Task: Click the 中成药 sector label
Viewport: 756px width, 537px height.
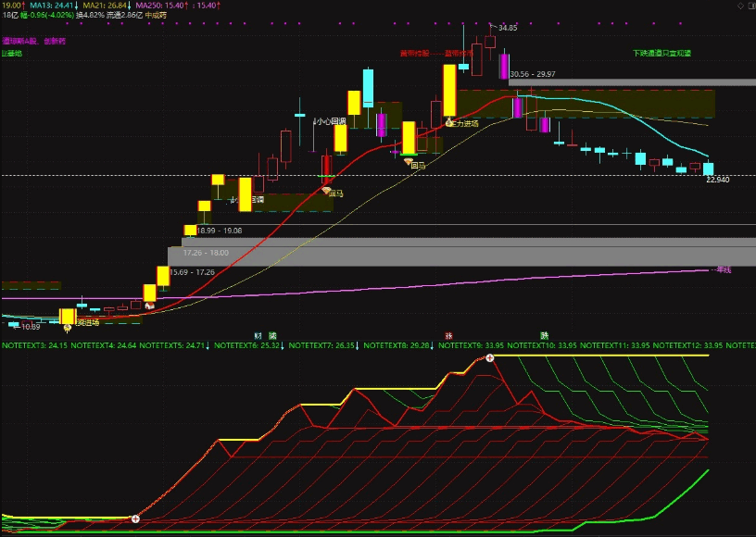Action: click(156, 15)
